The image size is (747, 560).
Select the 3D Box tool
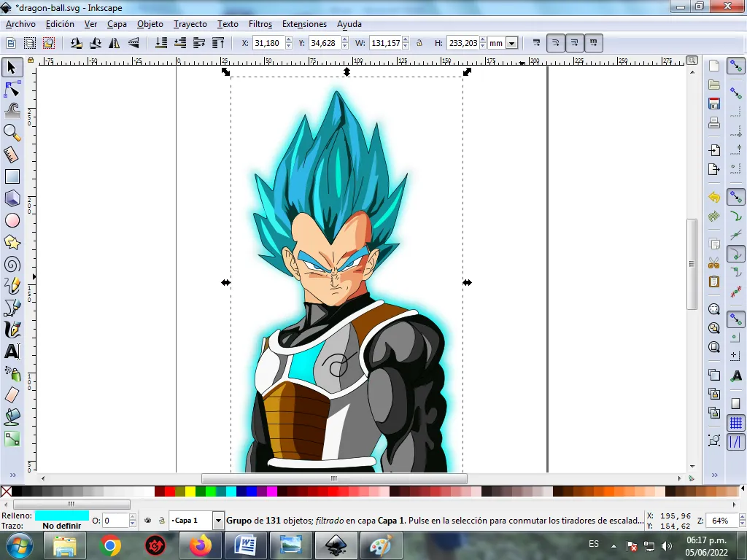click(12, 198)
